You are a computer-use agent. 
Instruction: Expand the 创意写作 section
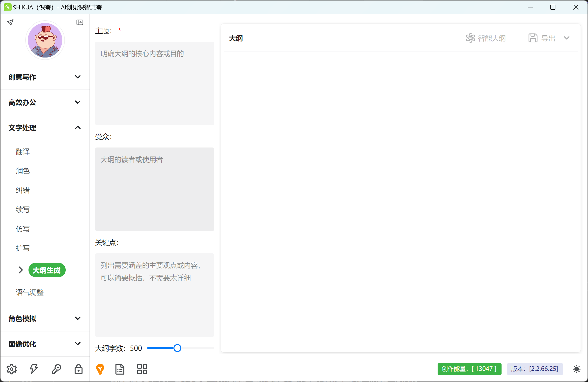(45, 77)
